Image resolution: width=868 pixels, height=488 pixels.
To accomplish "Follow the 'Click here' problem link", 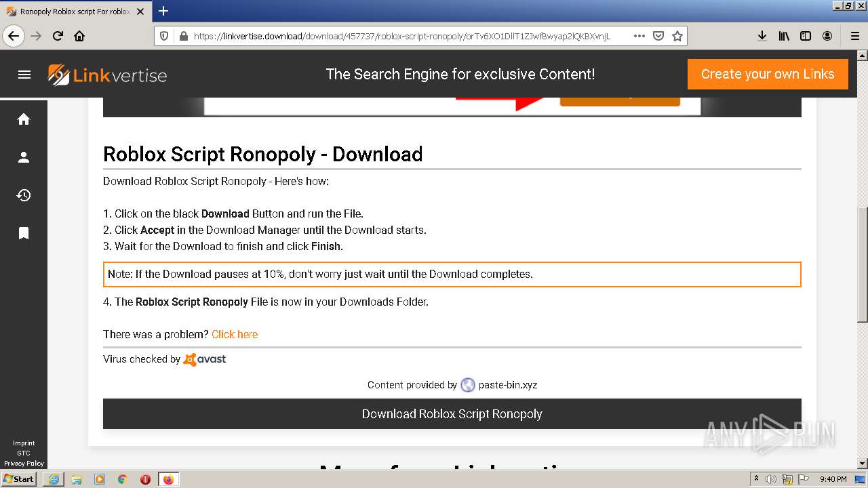I will click(235, 334).
